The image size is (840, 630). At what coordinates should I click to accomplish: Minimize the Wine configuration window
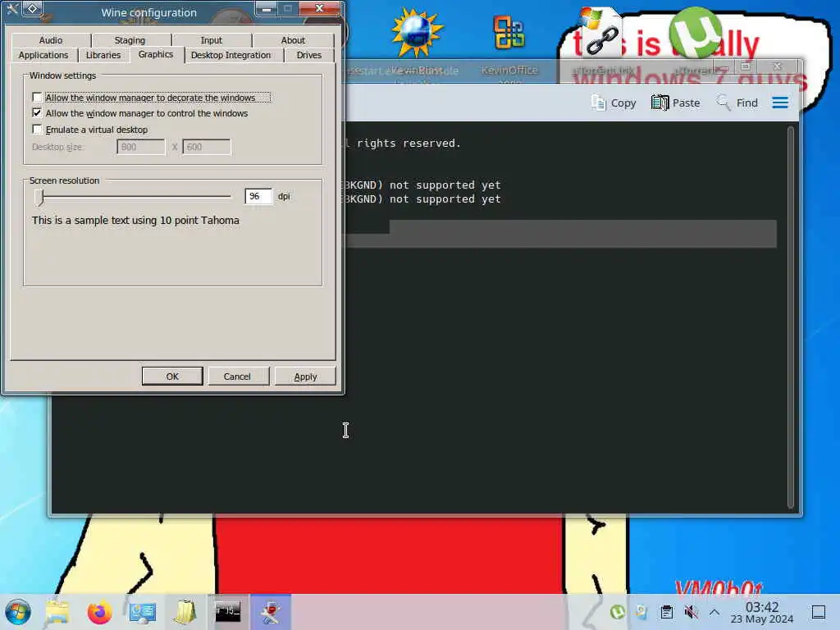click(x=267, y=8)
